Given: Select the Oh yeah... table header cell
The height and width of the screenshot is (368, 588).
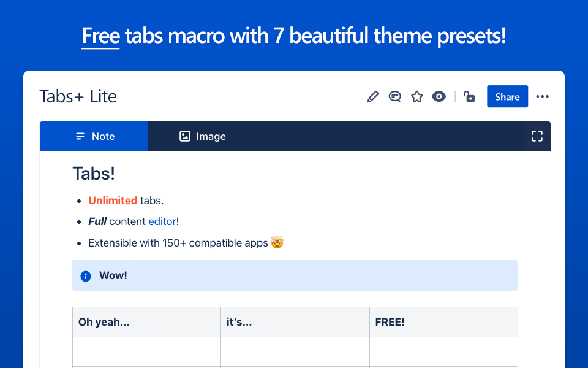Looking at the screenshot, I should tap(146, 322).
